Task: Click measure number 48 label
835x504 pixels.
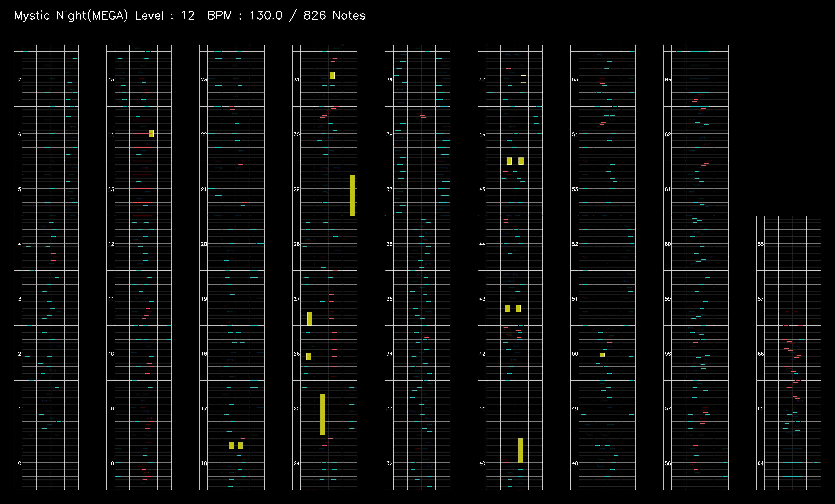Action: coord(575,463)
